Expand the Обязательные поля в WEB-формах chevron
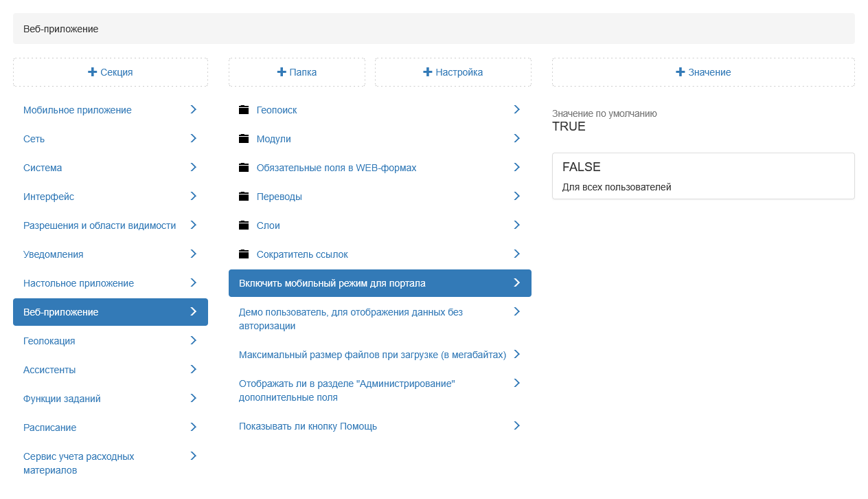 [517, 167]
